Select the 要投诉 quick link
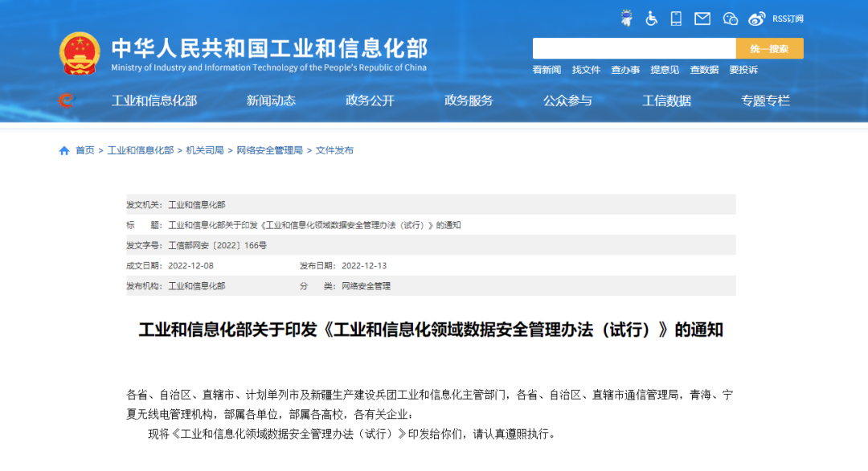This screenshot has width=868, height=471. pos(743,70)
